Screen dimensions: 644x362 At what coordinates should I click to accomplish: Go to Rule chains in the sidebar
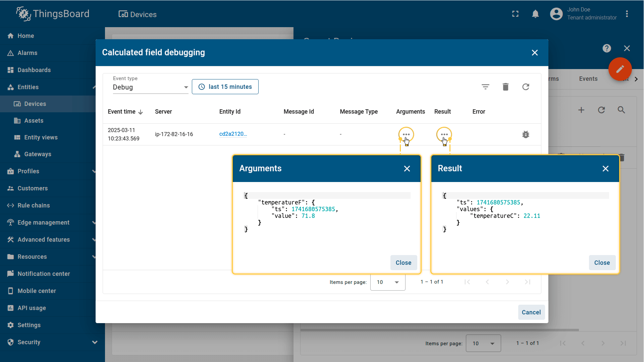click(34, 205)
